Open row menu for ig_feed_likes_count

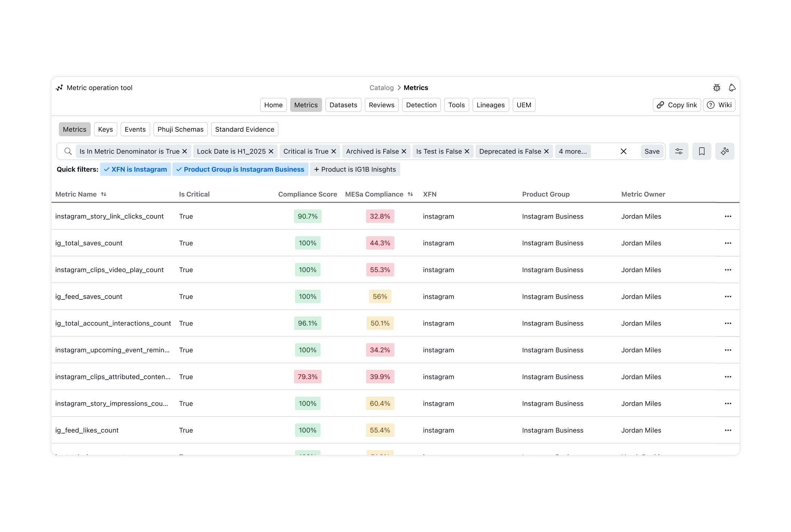click(x=728, y=430)
